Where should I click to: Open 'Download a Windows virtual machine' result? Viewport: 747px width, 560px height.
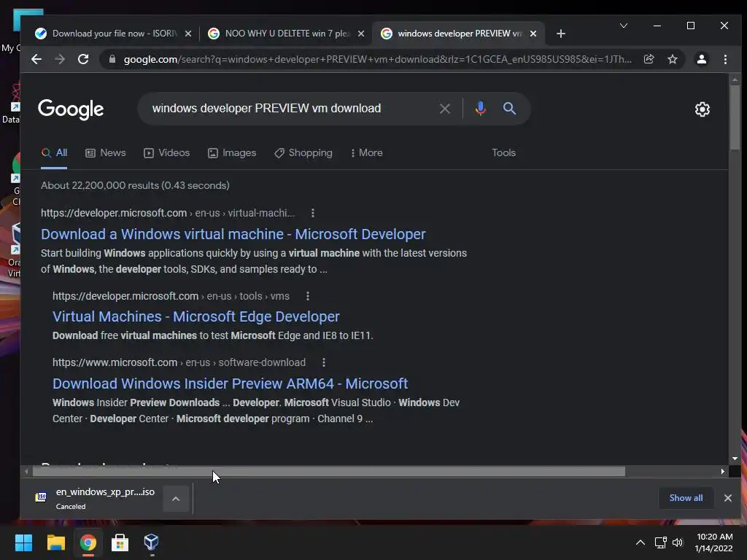click(233, 234)
